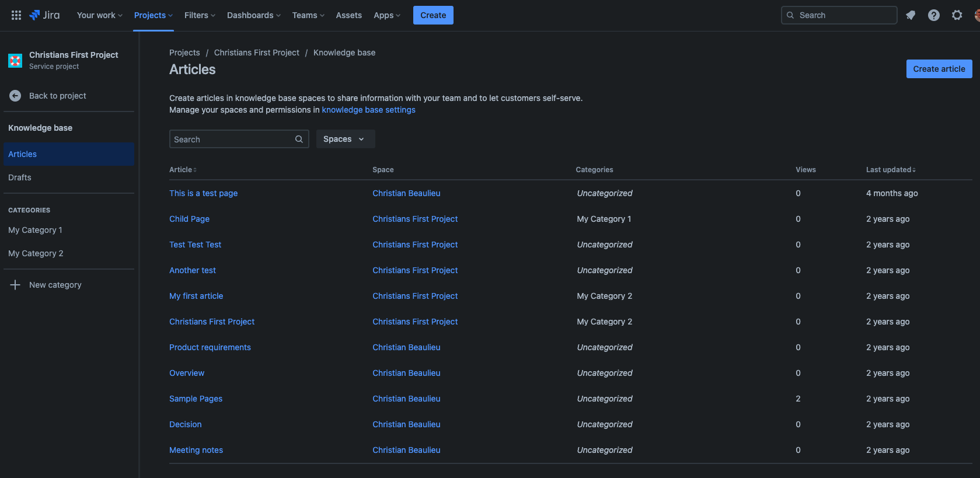This screenshot has width=980, height=478.
Task: Click the Jira logo
Action: [x=44, y=15]
